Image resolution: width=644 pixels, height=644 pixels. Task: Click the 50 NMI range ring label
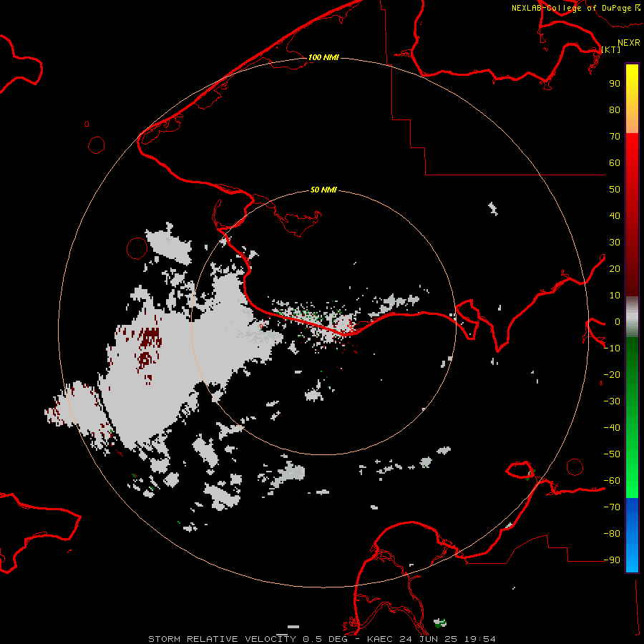(x=323, y=190)
